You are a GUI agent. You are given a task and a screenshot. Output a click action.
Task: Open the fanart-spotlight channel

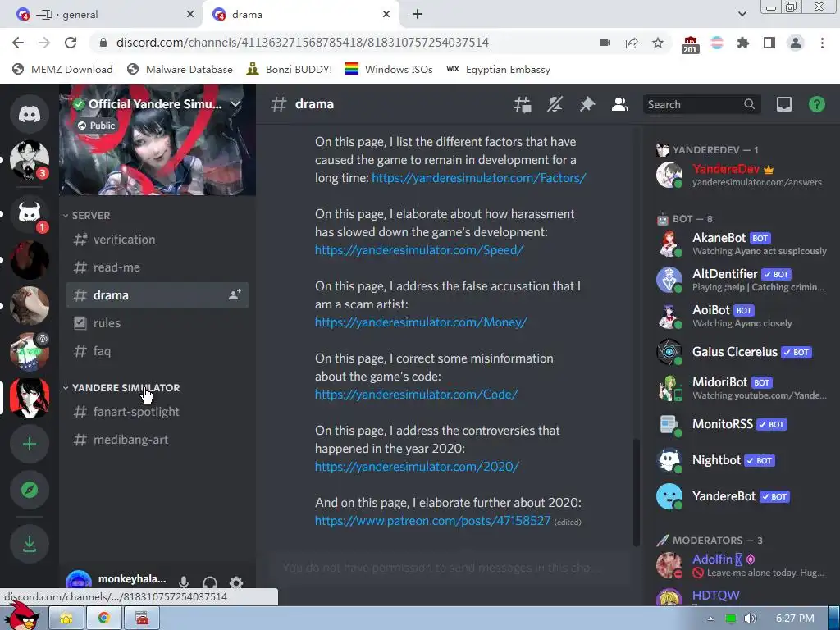[157, 412]
